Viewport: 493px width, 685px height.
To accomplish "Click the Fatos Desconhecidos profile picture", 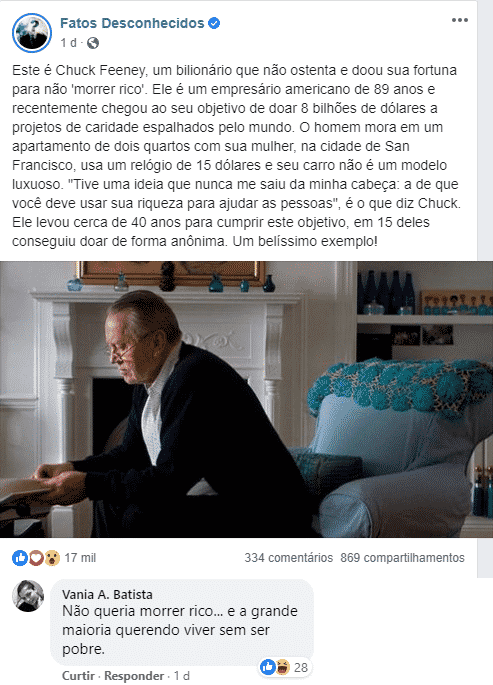I will 32,33.
